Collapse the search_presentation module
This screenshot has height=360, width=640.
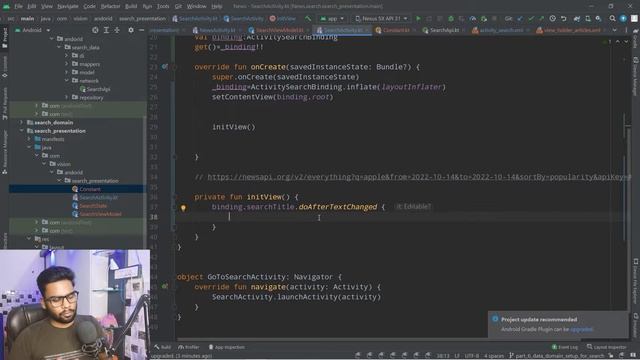click(22, 131)
